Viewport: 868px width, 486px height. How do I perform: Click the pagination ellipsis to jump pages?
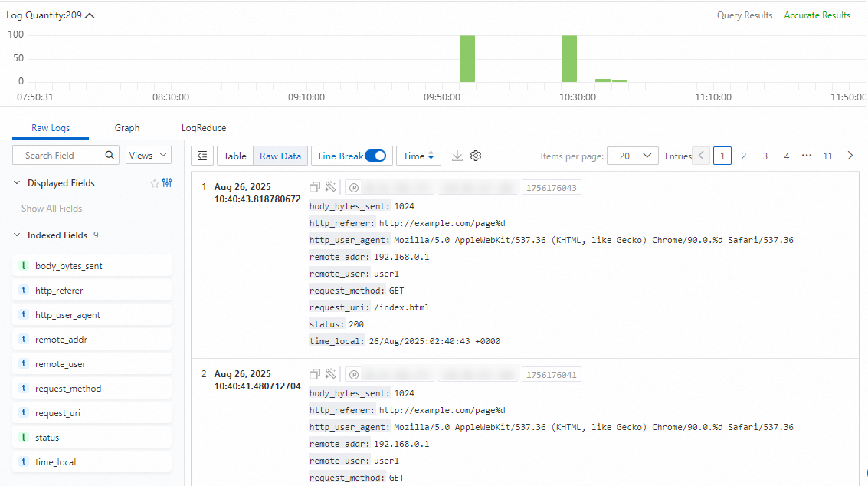pyautogui.click(x=807, y=156)
